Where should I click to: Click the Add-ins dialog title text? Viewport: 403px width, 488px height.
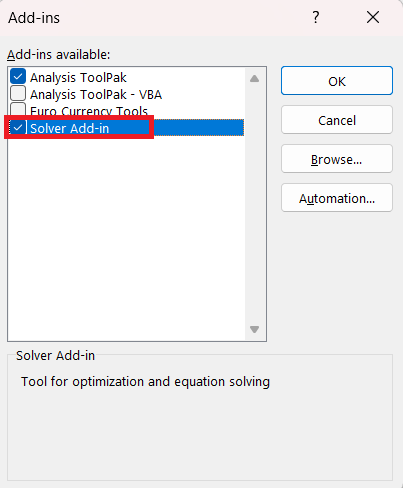(x=34, y=18)
